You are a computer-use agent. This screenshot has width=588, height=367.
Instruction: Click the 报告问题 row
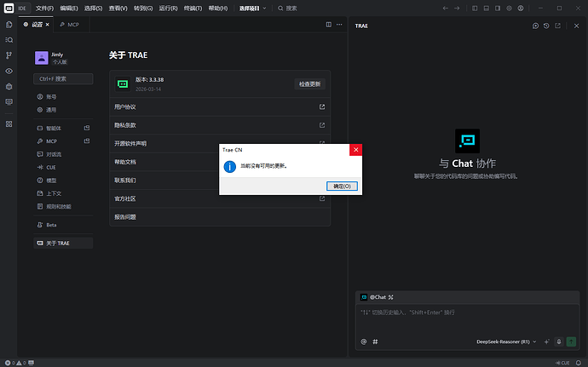pos(220,217)
